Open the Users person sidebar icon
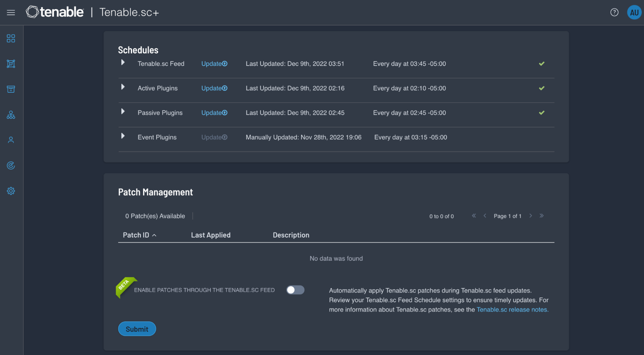Screen dimensions: 644x355 pos(11,140)
